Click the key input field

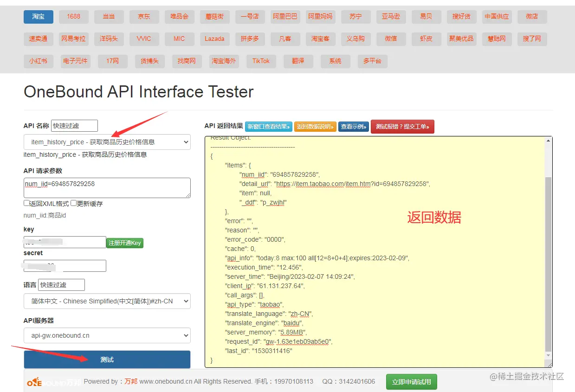click(65, 242)
